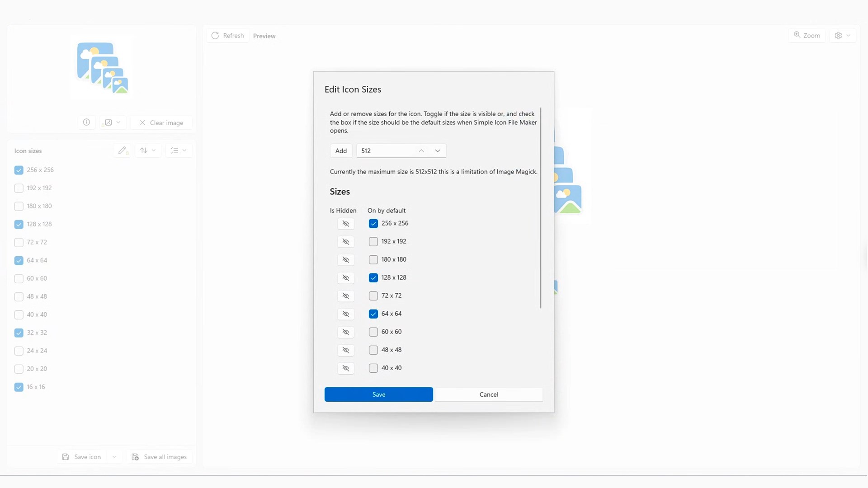
Task: Click the Save icon button
Action: click(82, 457)
